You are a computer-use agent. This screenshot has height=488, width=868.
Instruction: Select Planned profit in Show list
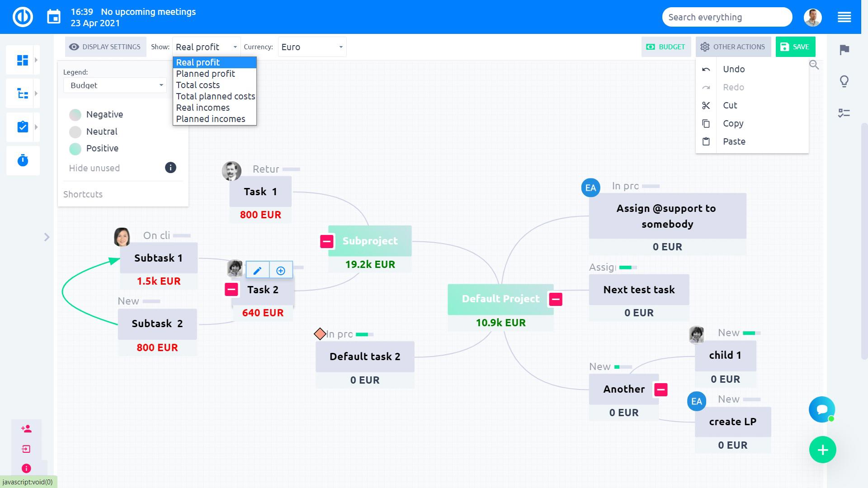coord(206,74)
